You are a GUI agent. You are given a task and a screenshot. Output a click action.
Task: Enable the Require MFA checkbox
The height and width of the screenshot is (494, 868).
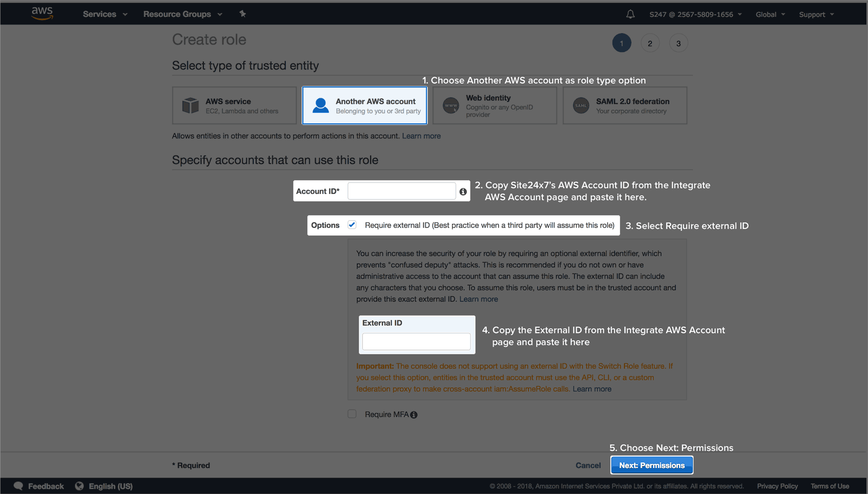pos(352,414)
